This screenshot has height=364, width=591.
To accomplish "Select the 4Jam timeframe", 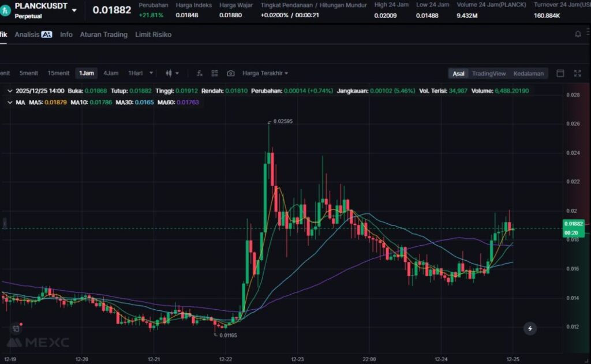I will click(111, 73).
